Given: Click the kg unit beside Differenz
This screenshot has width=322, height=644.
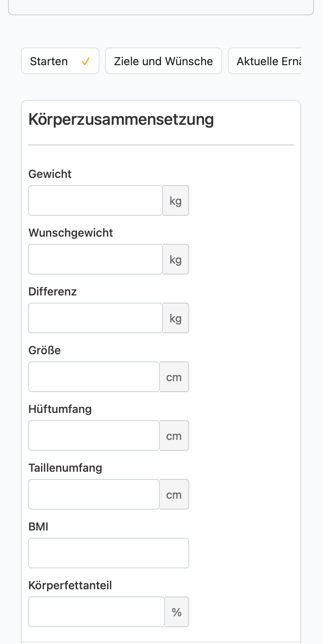Looking at the screenshot, I should click(x=176, y=318).
